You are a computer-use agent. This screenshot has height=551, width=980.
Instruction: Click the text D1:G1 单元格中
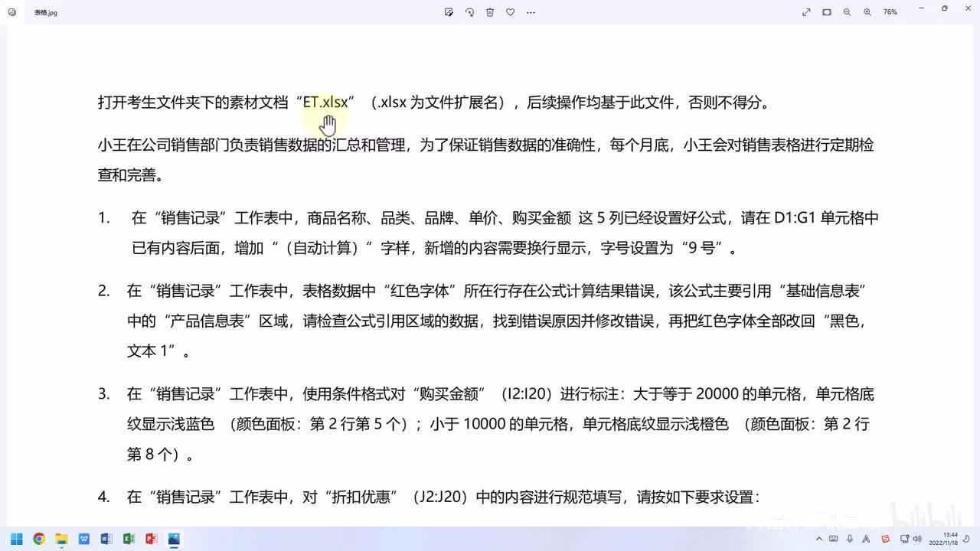point(826,218)
